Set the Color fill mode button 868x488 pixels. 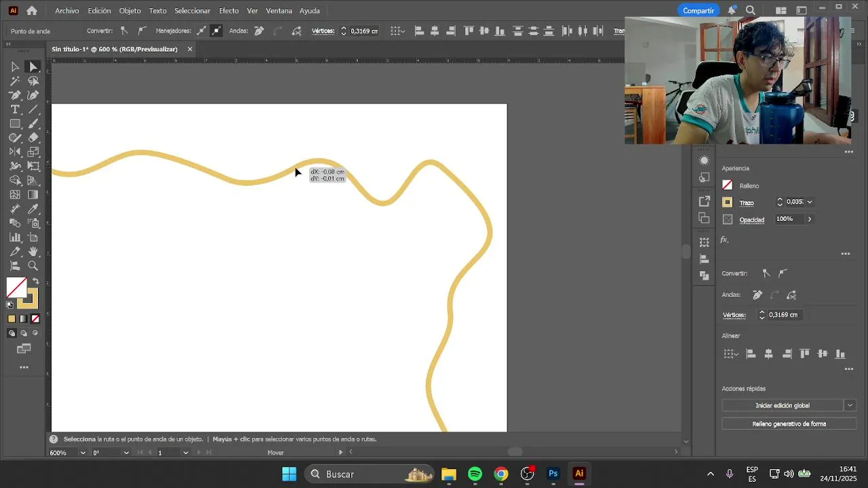(x=12, y=319)
